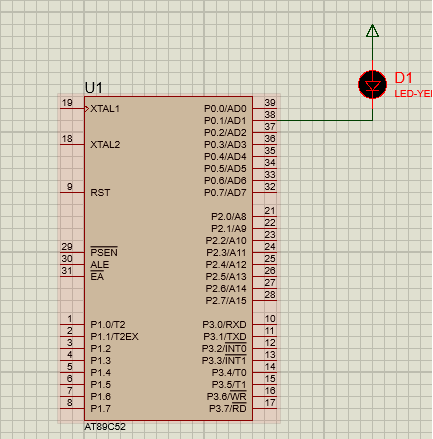Click the LED-YEL value label
Screen dimensions: 433x439
coord(413,94)
